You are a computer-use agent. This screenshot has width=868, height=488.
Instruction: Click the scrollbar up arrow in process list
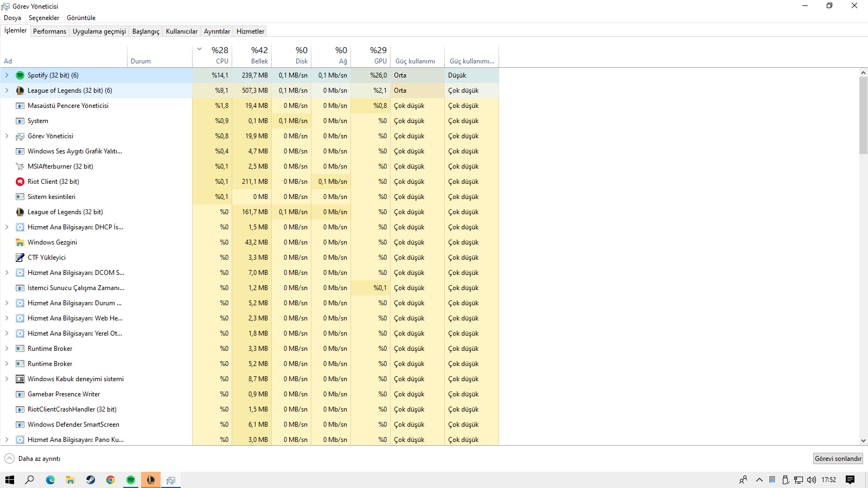pos(863,73)
